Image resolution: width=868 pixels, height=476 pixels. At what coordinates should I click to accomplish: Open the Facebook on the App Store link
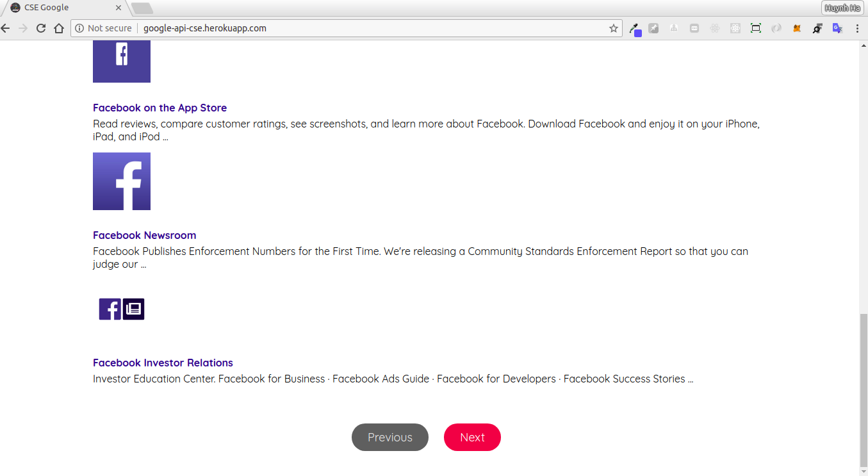click(160, 108)
